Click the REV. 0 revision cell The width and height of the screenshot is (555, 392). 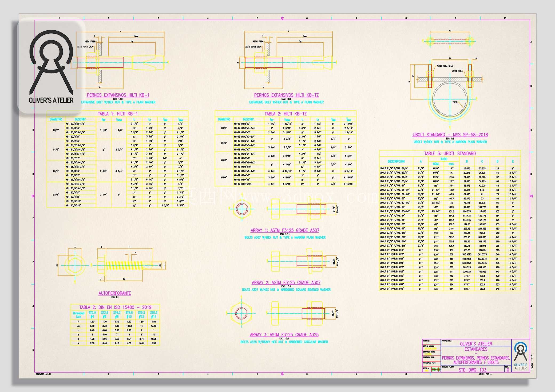point(508,369)
